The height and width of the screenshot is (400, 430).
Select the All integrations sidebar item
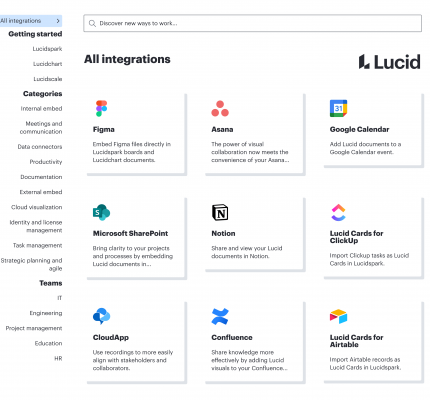click(31, 21)
